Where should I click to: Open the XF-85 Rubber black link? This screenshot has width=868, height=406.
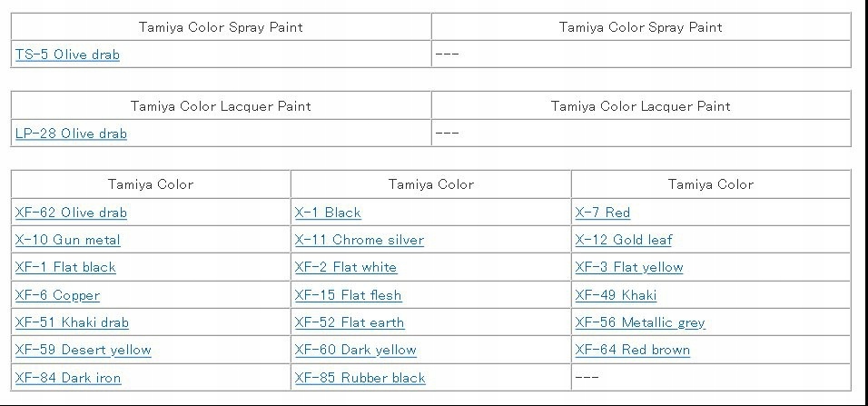click(360, 378)
